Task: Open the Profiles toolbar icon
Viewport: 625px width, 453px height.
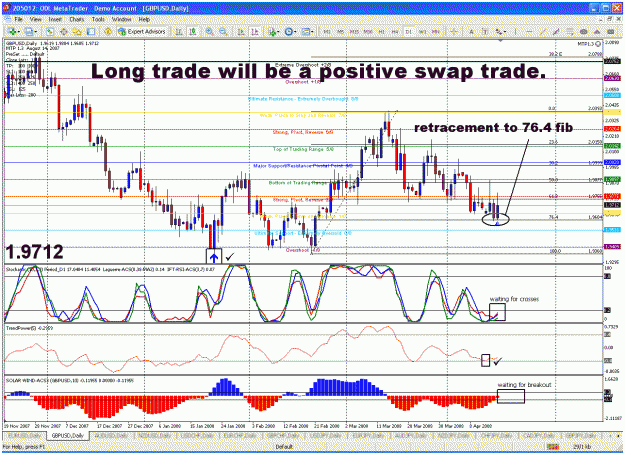Action: tap(28, 32)
